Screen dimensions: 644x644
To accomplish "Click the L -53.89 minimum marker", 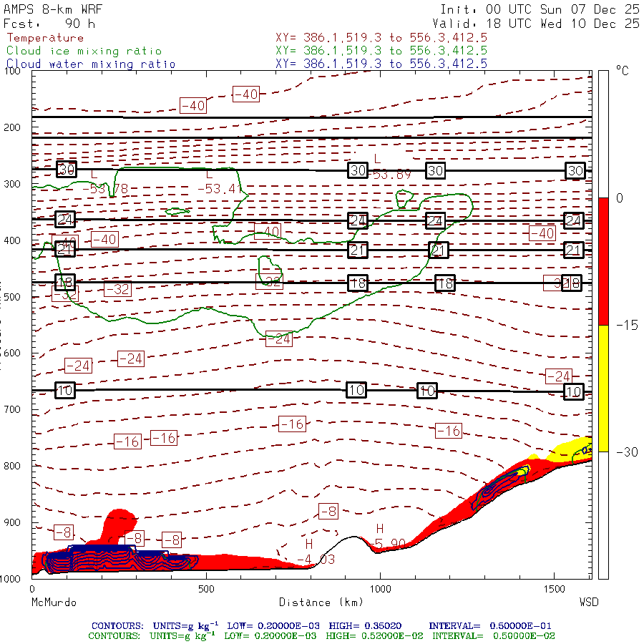I will pyautogui.click(x=388, y=167).
